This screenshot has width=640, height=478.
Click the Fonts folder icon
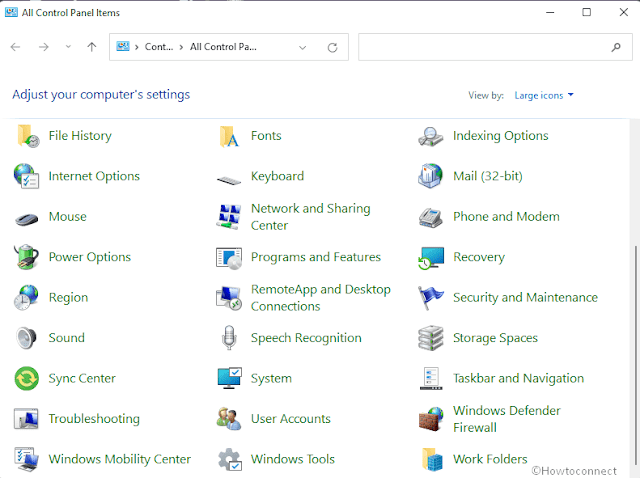coord(229,136)
